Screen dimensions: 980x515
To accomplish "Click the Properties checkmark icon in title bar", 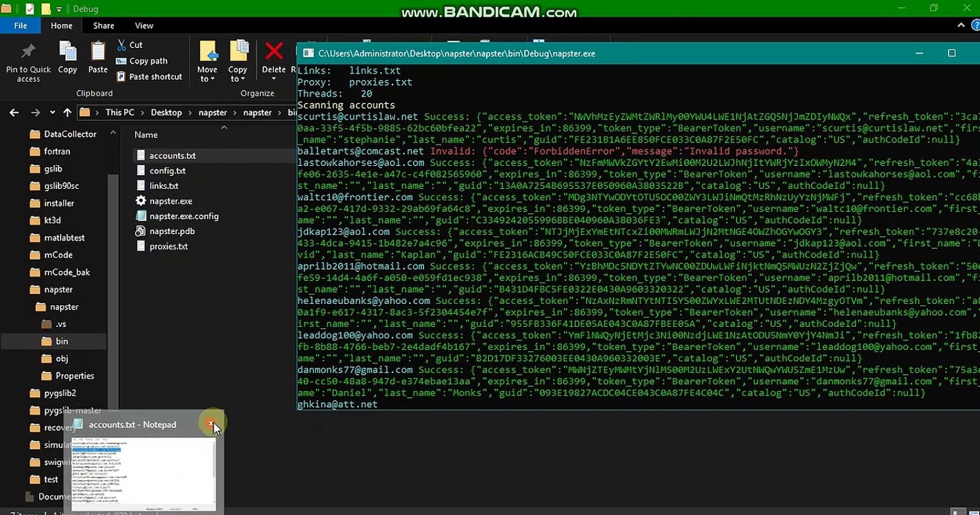I will [29, 9].
